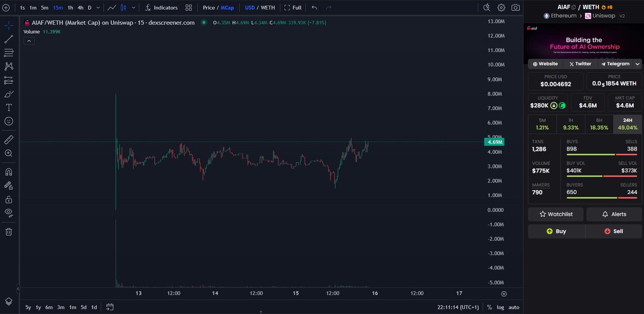Image resolution: width=644 pixels, height=314 pixels.
Task: Open the forecasting and measurement tools
Action: coord(9,80)
